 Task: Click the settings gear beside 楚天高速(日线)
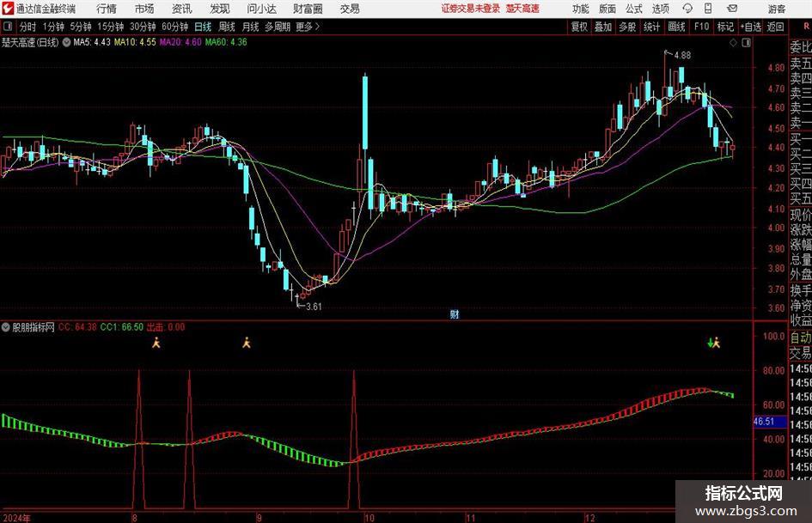[x=66, y=42]
